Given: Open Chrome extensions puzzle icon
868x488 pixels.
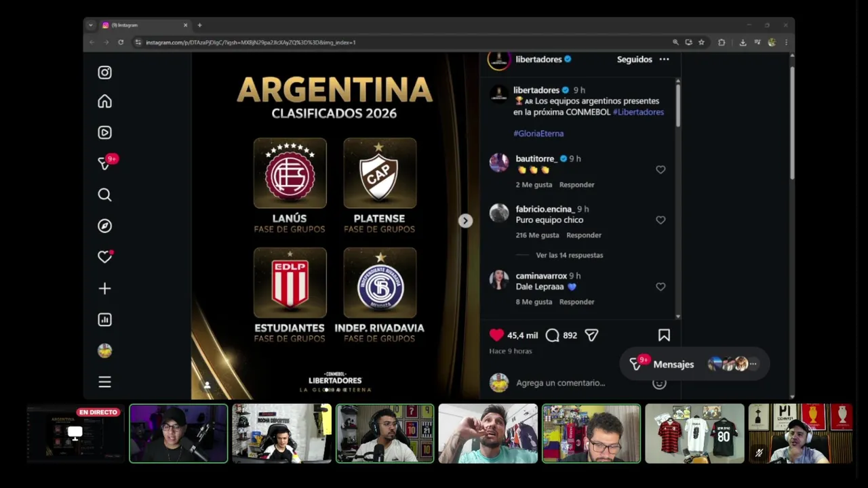Looking at the screenshot, I should (x=722, y=42).
